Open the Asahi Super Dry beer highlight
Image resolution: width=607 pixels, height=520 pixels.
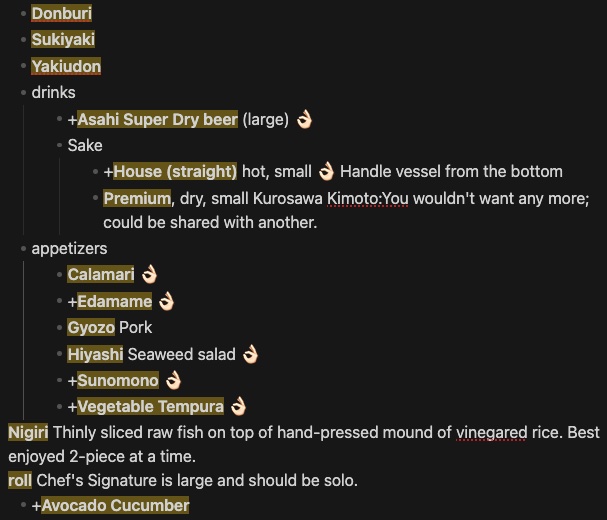point(158,120)
